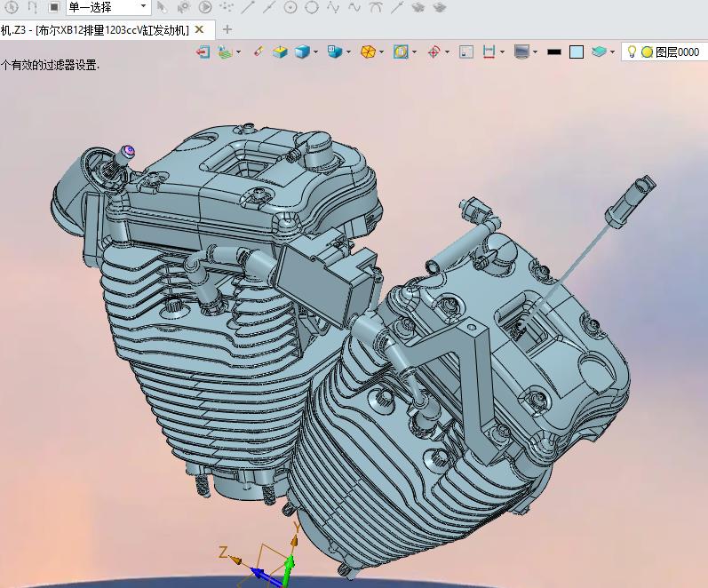
Task: Click the light blue face color swatch
Action: click(577, 52)
